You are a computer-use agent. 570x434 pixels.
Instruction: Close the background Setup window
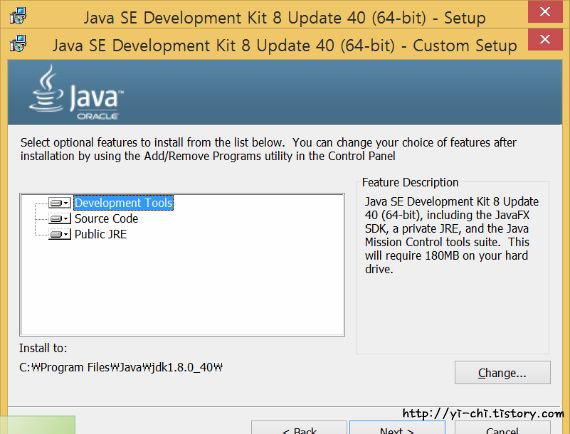pos(545,12)
